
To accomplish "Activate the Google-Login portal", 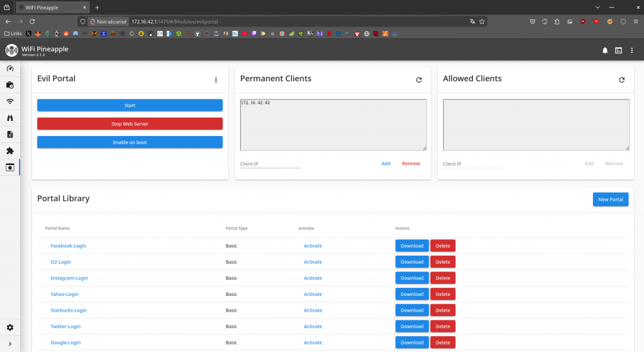I will 313,343.
